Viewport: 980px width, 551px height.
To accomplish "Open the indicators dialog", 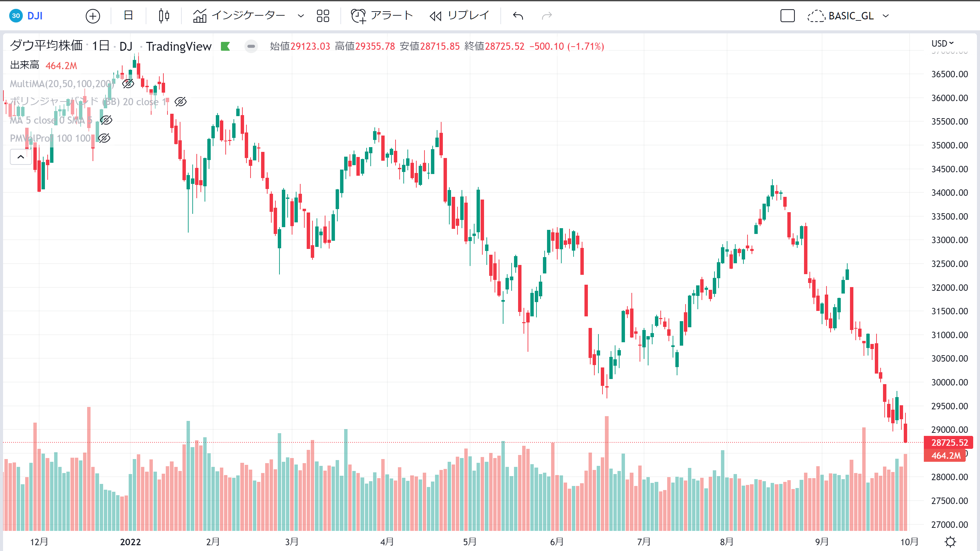I will [239, 16].
